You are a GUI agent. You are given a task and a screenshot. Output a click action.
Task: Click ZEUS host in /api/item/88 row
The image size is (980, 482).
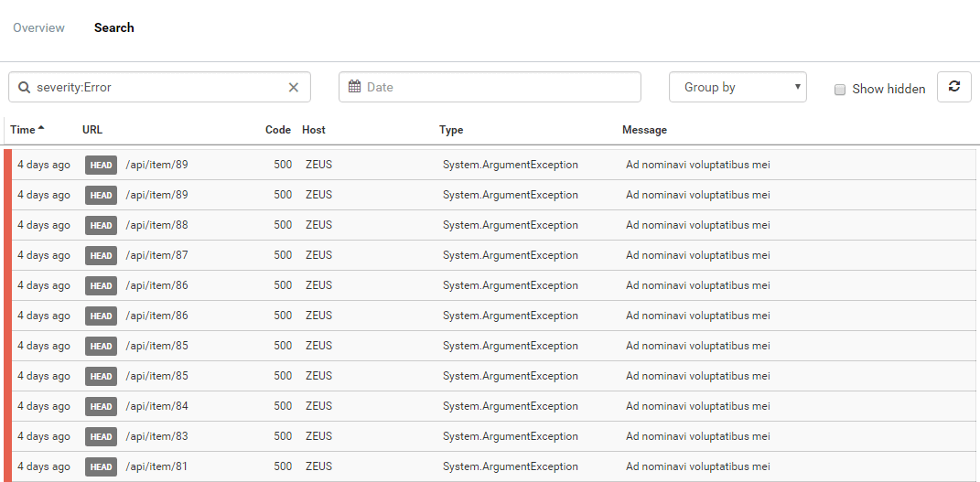pyautogui.click(x=318, y=225)
